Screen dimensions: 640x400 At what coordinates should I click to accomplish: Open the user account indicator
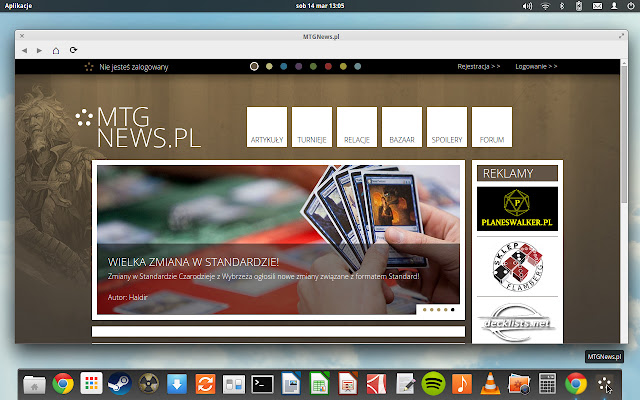[x=614, y=6]
